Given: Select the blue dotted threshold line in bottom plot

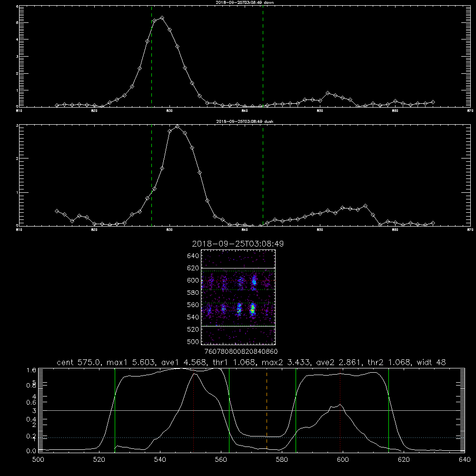Looking at the screenshot, I should click(x=251, y=438).
